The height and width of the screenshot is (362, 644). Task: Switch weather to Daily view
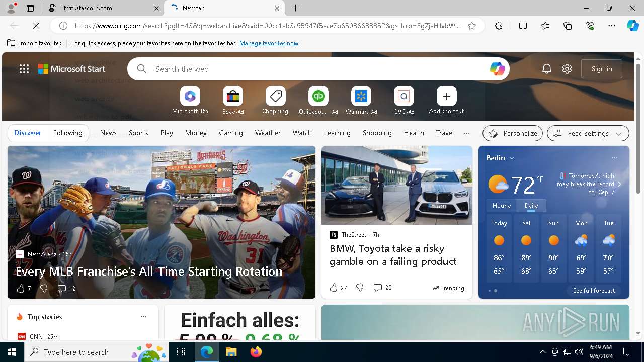(x=531, y=206)
